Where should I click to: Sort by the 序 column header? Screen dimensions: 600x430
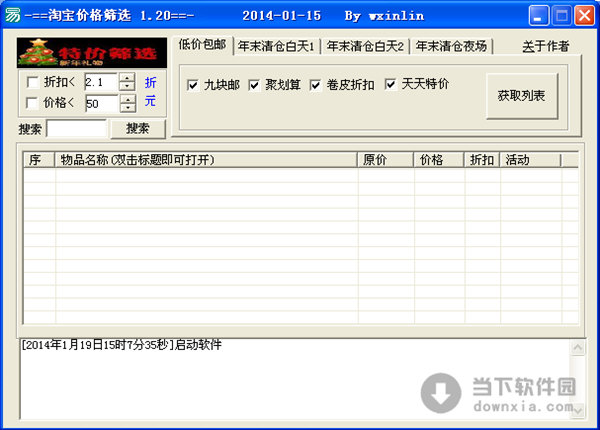click(x=39, y=160)
